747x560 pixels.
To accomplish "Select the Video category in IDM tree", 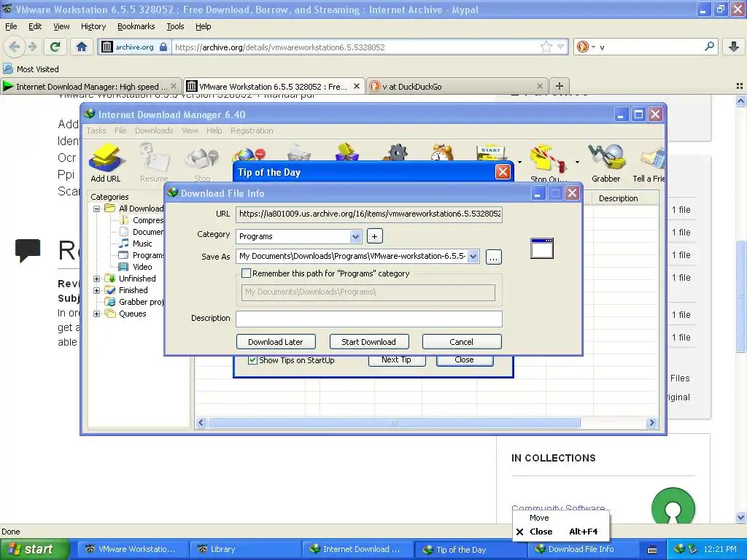I will [142, 267].
